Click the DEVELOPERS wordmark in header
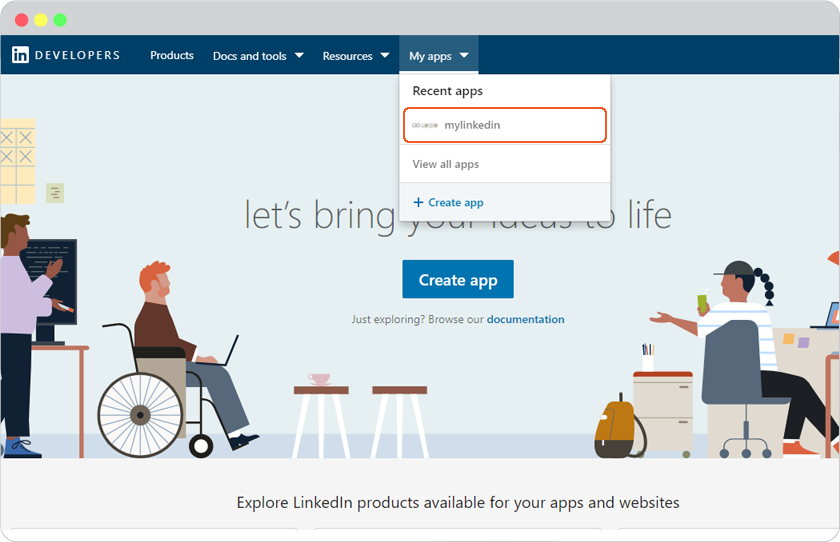Screen dimensions: 840x542 click(x=77, y=55)
